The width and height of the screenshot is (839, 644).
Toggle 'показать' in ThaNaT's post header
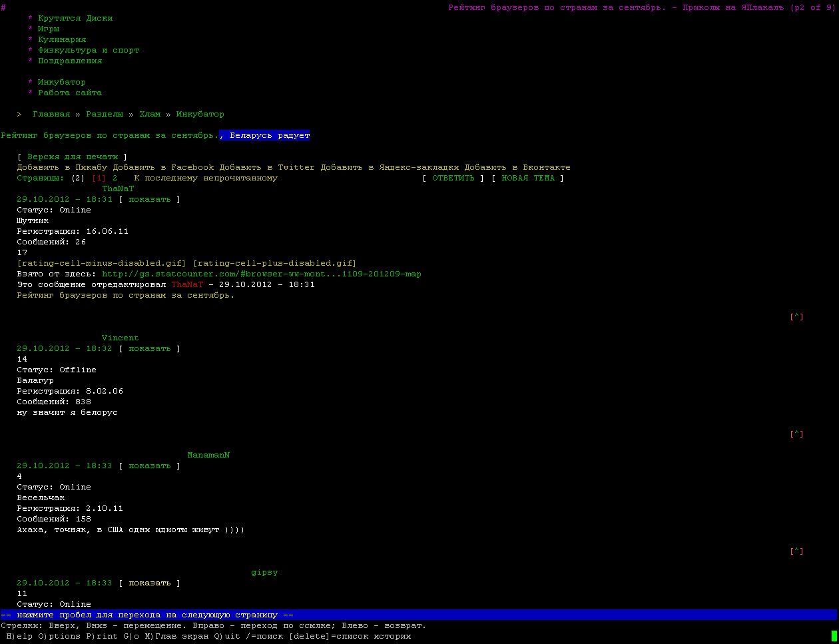click(x=150, y=199)
